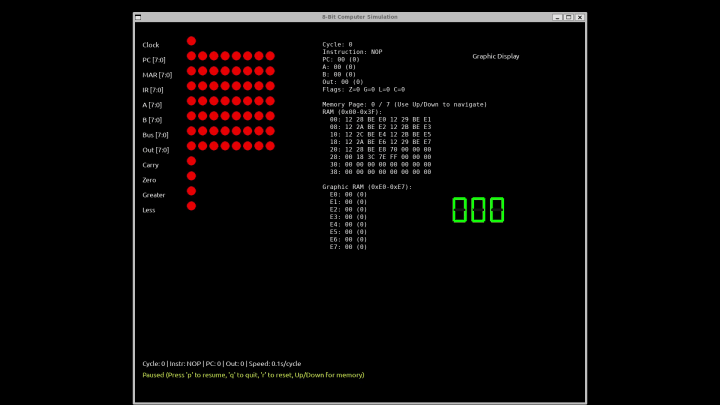
Task: Click RAM row starting at address 20
Action: tap(380, 150)
